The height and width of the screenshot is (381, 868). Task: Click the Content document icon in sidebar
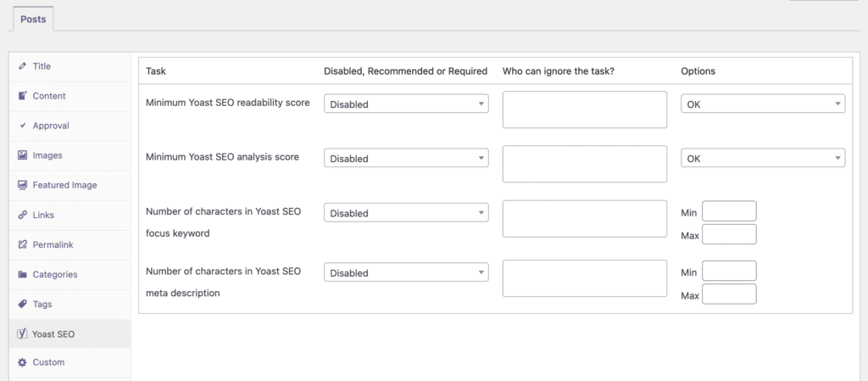tap(22, 96)
